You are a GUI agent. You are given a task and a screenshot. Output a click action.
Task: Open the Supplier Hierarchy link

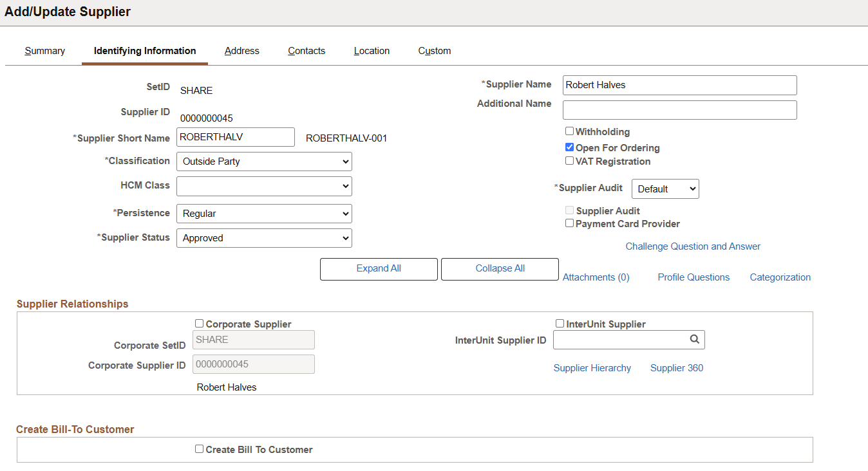[592, 367]
